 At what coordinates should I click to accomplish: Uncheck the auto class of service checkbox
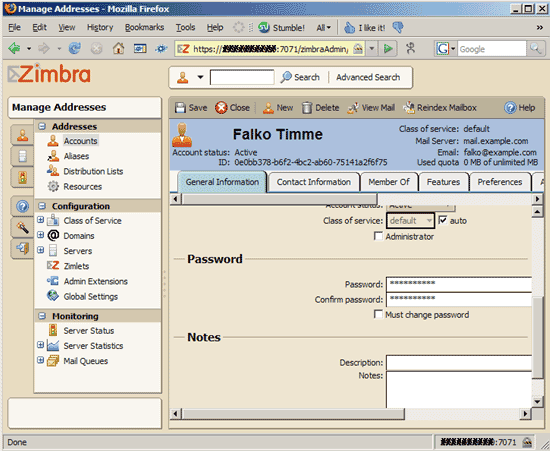point(443,220)
